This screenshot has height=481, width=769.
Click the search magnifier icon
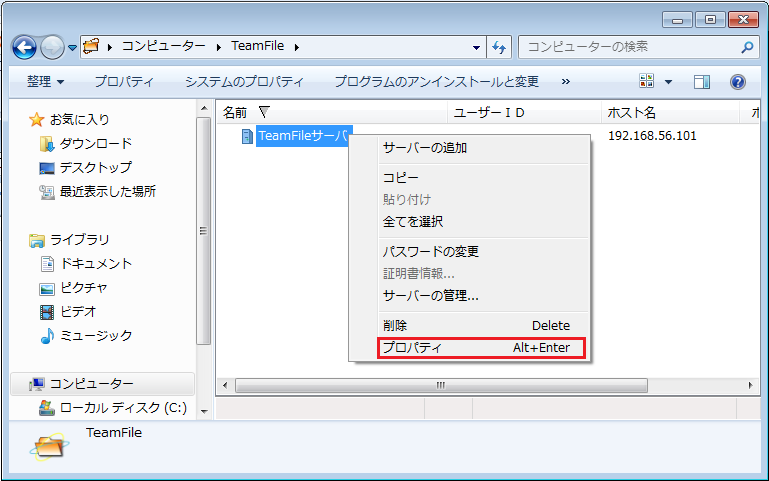click(746, 47)
